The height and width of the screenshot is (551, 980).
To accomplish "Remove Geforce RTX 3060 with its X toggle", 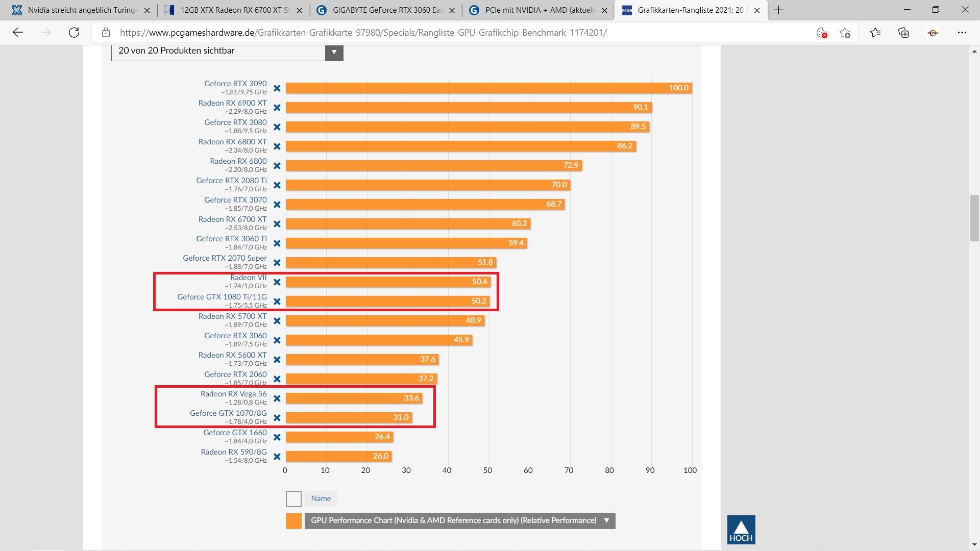I will click(277, 340).
